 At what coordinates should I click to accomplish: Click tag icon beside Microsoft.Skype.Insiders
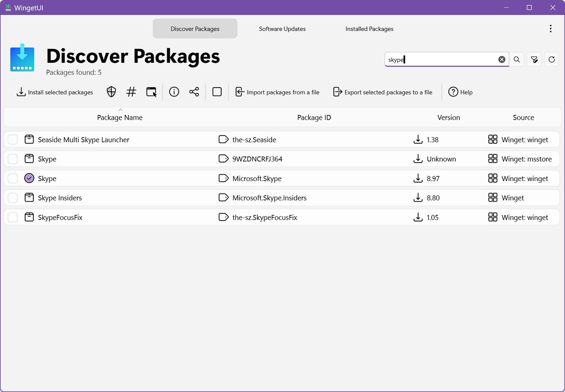point(223,198)
